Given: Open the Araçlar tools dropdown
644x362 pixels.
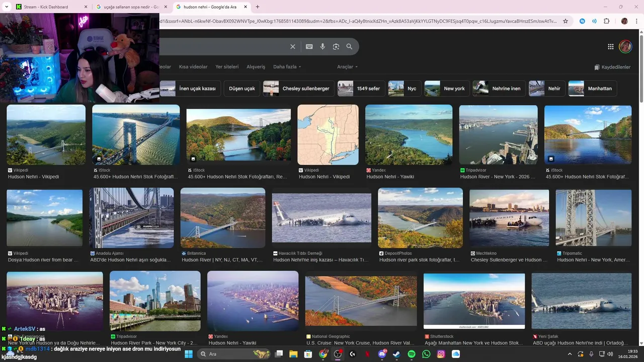Looking at the screenshot, I should [x=348, y=67].
